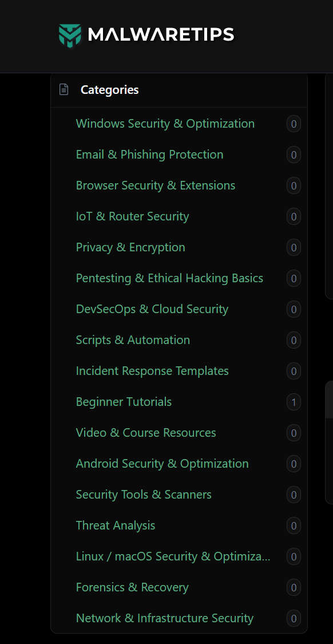
Task: Go to IoT & Router Security
Action: click(132, 216)
